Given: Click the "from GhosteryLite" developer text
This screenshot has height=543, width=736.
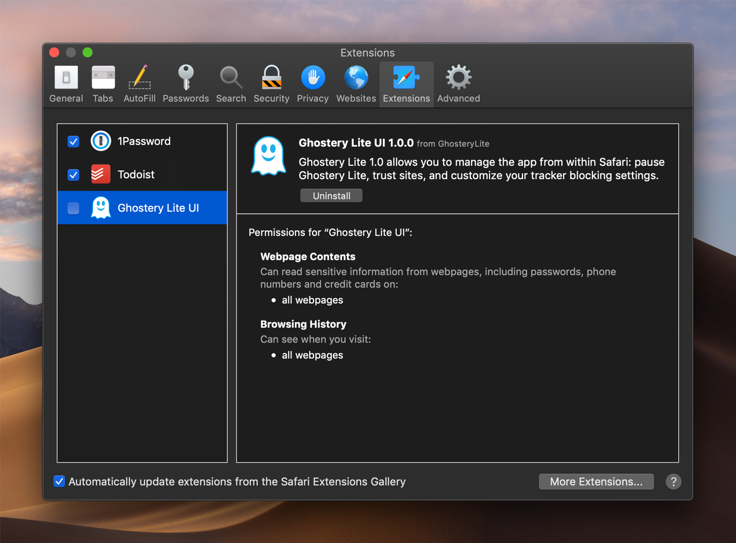Looking at the screenshot, I should point(453,144).
